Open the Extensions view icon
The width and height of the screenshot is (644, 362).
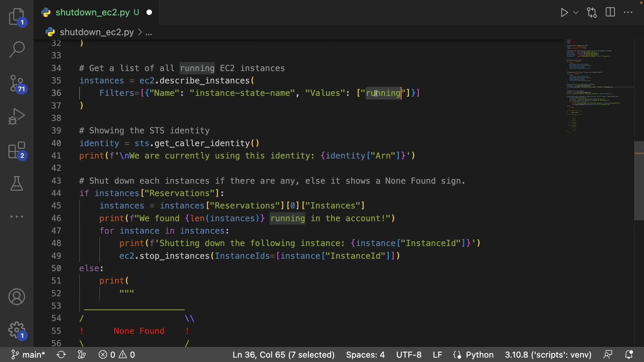pyautogui.click(x=16, y=150)
